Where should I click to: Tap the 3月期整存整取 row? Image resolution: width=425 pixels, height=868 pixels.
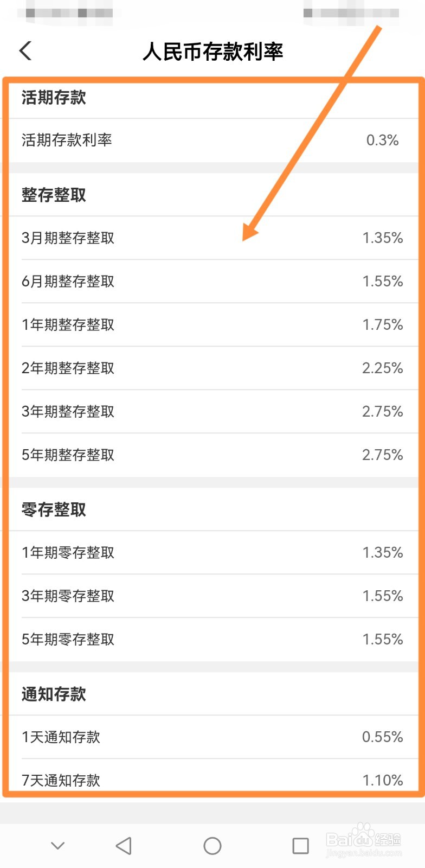click(x=212, y=238)
